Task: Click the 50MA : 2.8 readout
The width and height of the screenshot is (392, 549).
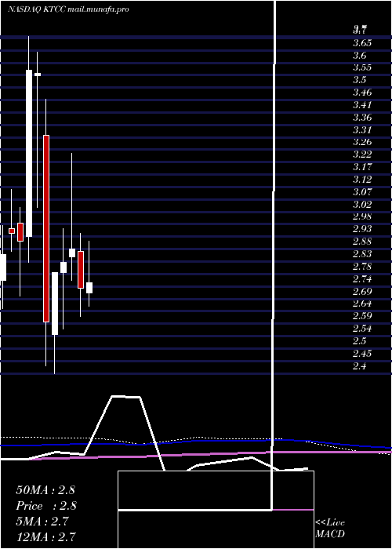Action: click(x=45, y=490)
